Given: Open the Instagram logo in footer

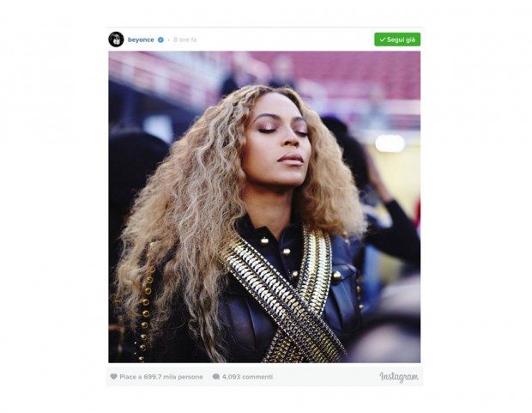Looking at the screenshot, I should 399,377.
